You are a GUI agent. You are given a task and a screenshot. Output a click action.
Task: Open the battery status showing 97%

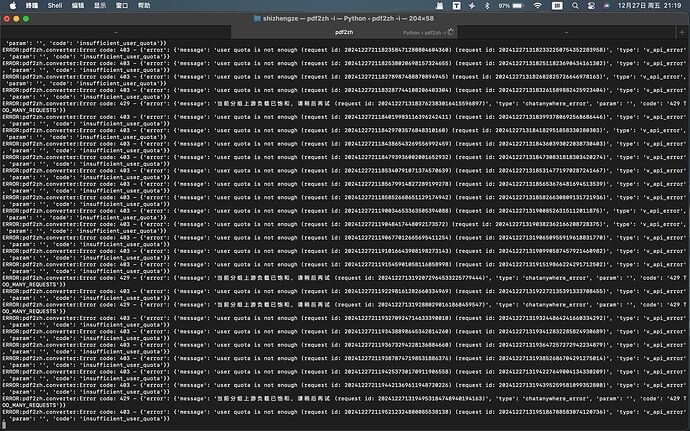(511, 5)
